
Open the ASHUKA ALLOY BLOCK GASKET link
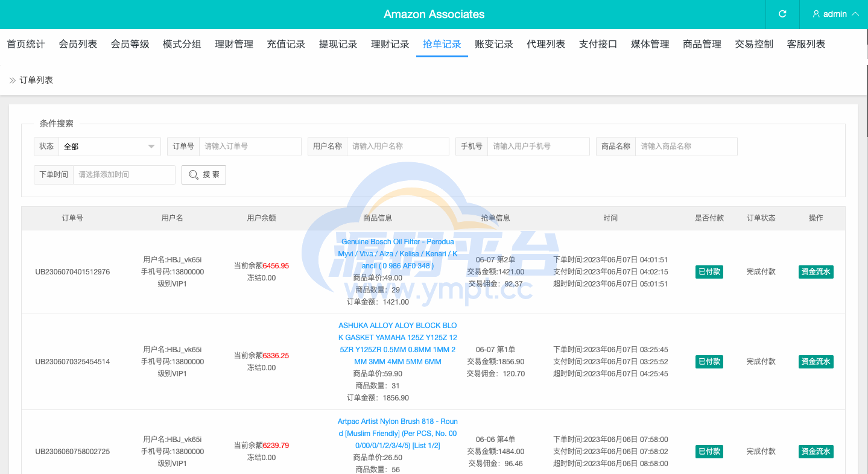398,343
